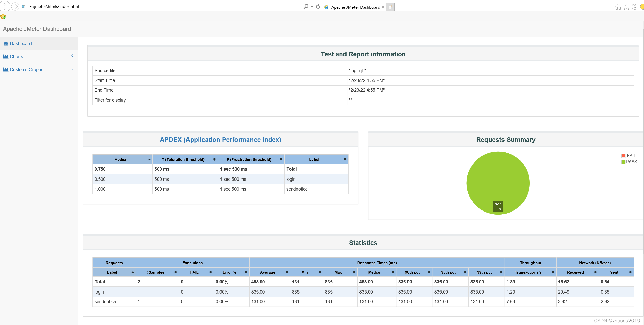This screenshot has width=644, height=325.
Task: Sort Statistics by 99th pct column
Action: tap(486, 272)
